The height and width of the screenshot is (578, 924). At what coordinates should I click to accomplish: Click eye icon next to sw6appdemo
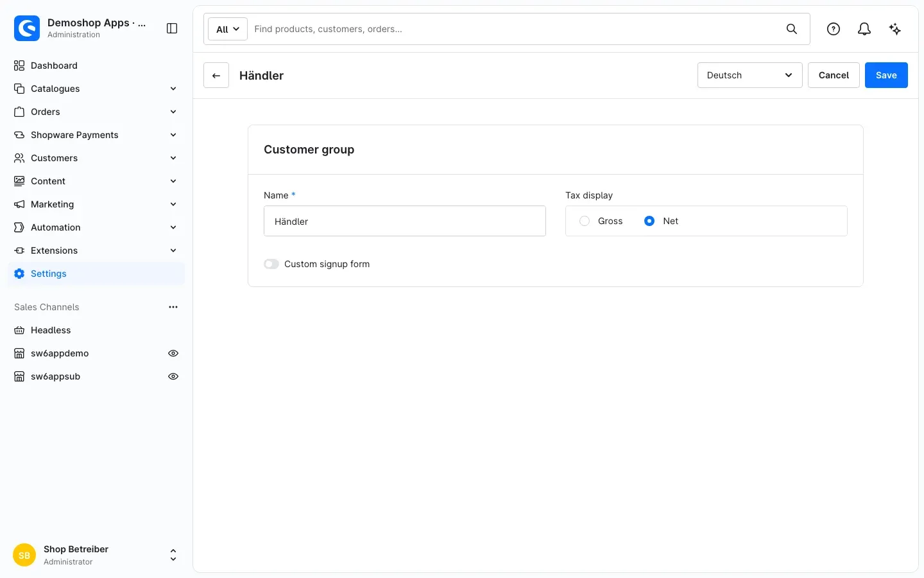click(x=173, y=353)
